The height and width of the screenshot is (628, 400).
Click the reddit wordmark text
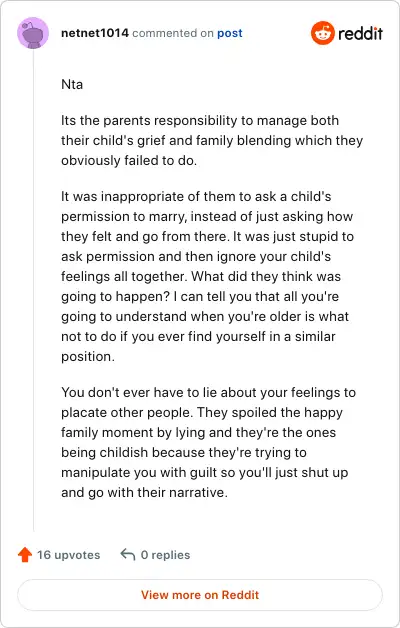360,33
